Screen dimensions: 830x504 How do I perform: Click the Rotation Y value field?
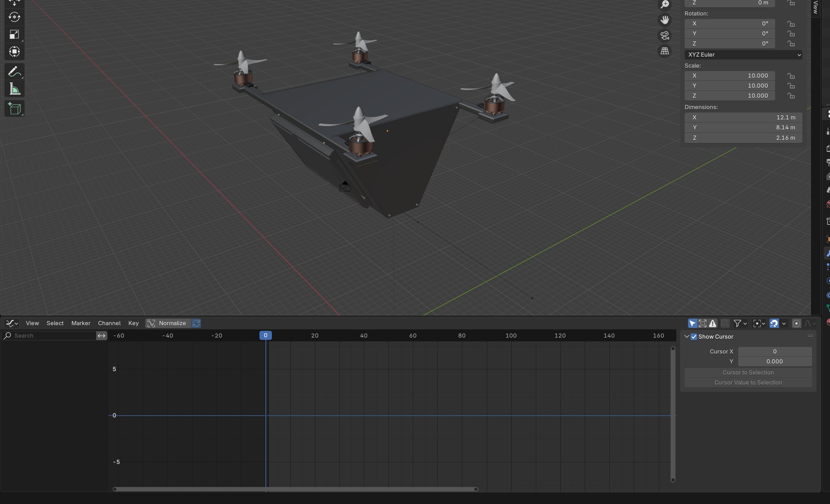(x=730, y=33)
